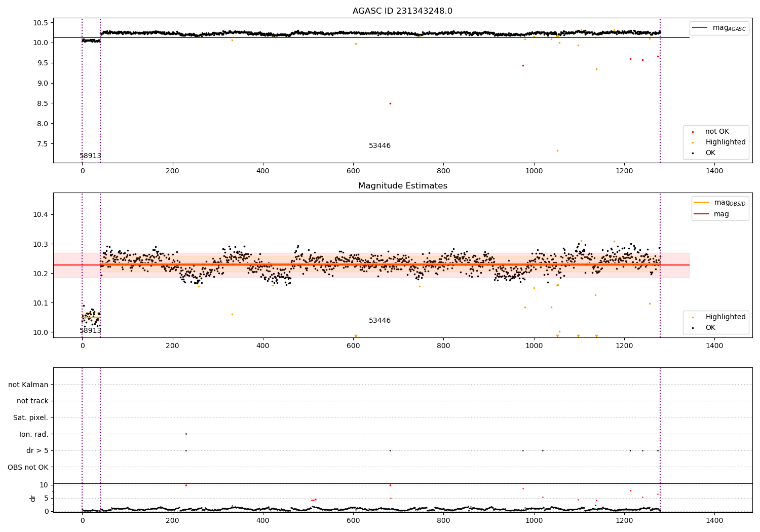
Task: Click the 10.2 y-tick label
Action: (41, 274)
